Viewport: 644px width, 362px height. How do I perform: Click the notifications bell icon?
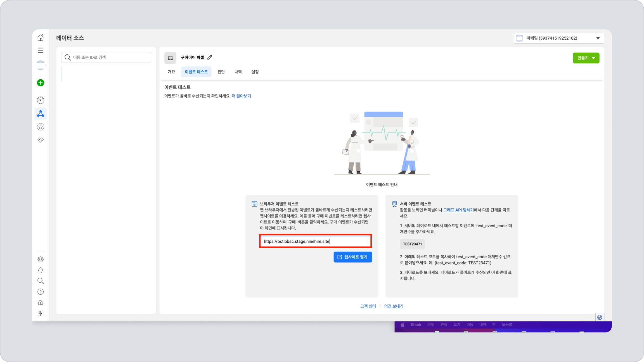(41, 270)
